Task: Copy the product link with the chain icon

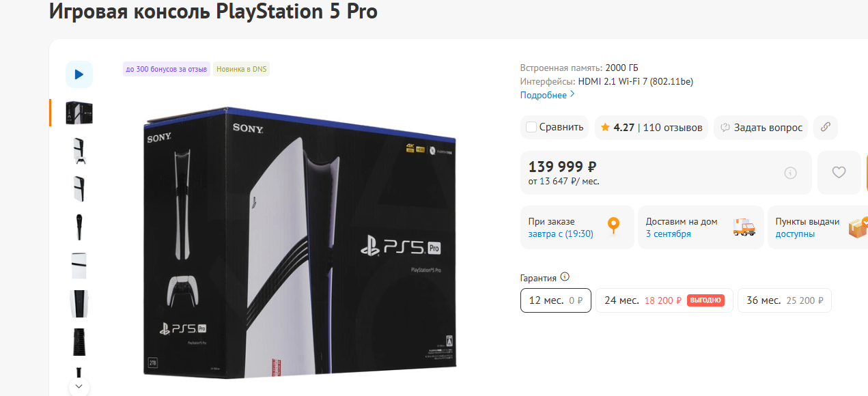Action: (x=826, y=127)
